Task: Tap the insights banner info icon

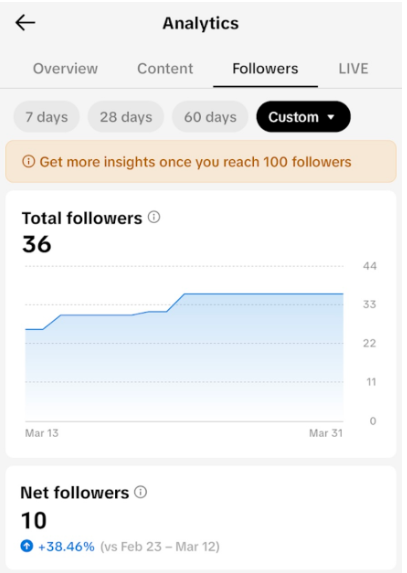Action: point(28,161)
